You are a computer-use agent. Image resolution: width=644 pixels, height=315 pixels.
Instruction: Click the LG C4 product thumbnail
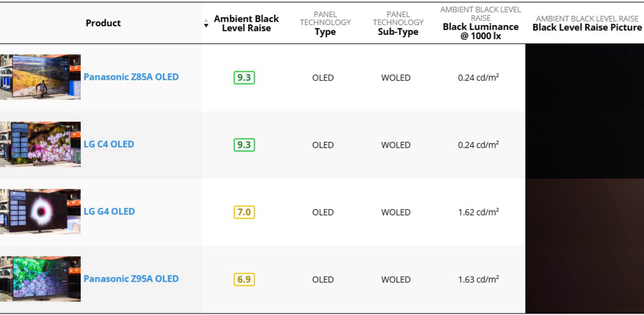[40, 144]
